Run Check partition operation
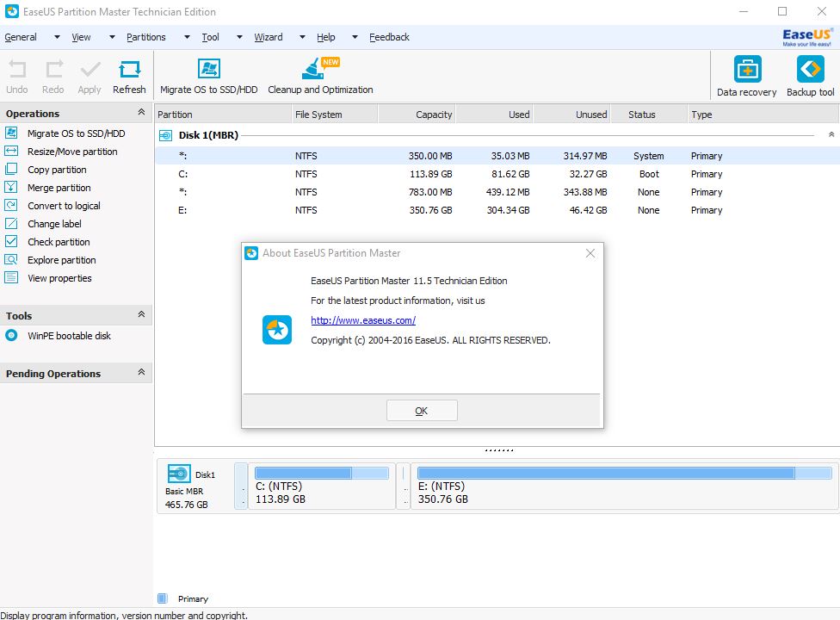Screen dimensions: 840x620 point(59,242)
